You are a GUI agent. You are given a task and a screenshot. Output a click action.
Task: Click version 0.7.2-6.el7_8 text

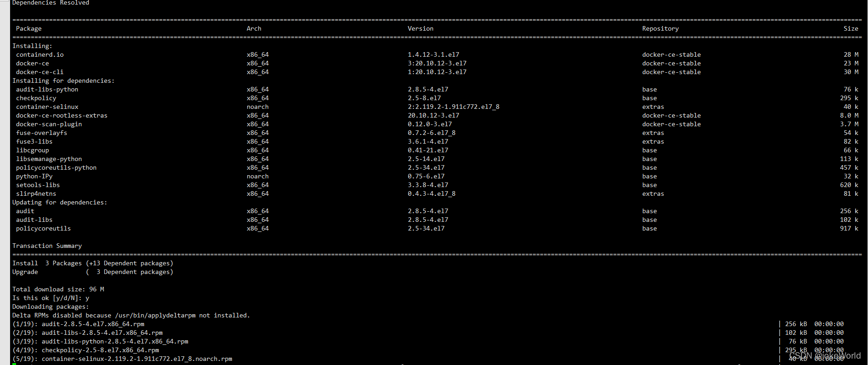[432, 133]
